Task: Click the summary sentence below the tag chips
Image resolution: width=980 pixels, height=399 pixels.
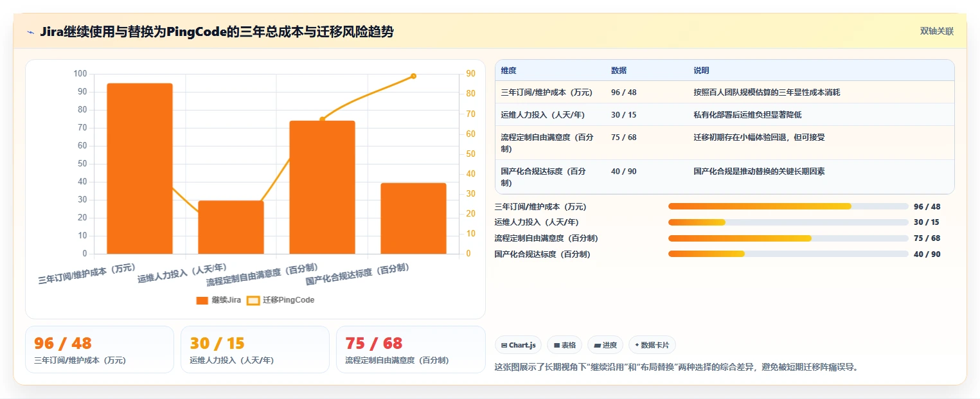Action: (676, 367)
